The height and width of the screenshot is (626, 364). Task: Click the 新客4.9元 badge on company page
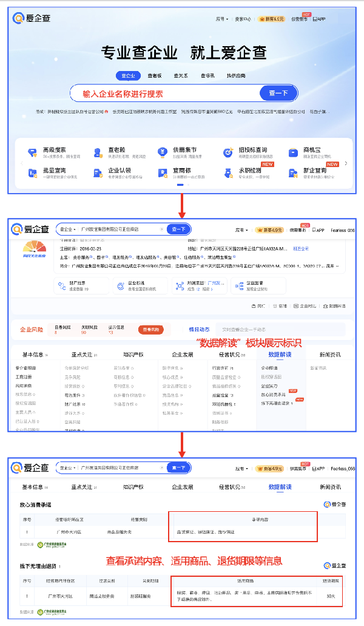click(269, 230)
